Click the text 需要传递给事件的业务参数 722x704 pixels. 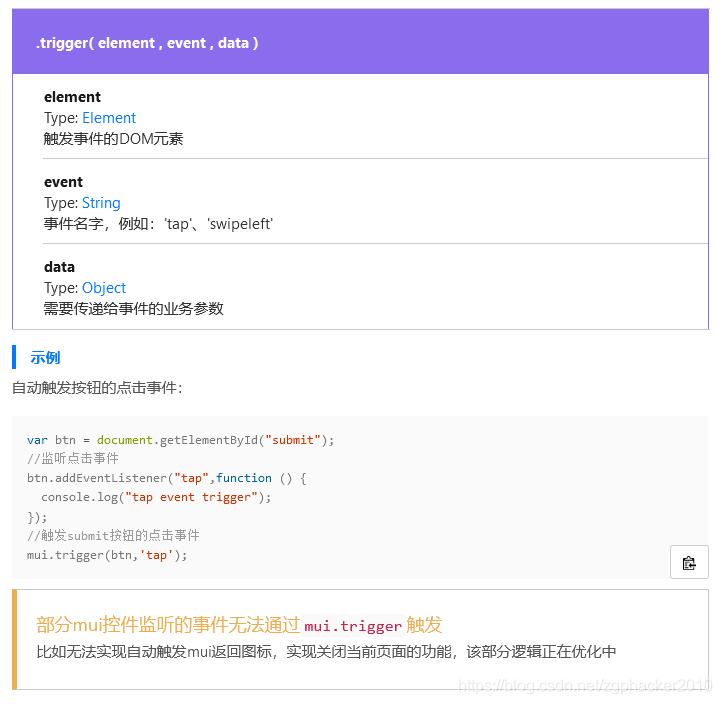pyautogui.click(x=134, y=308)
